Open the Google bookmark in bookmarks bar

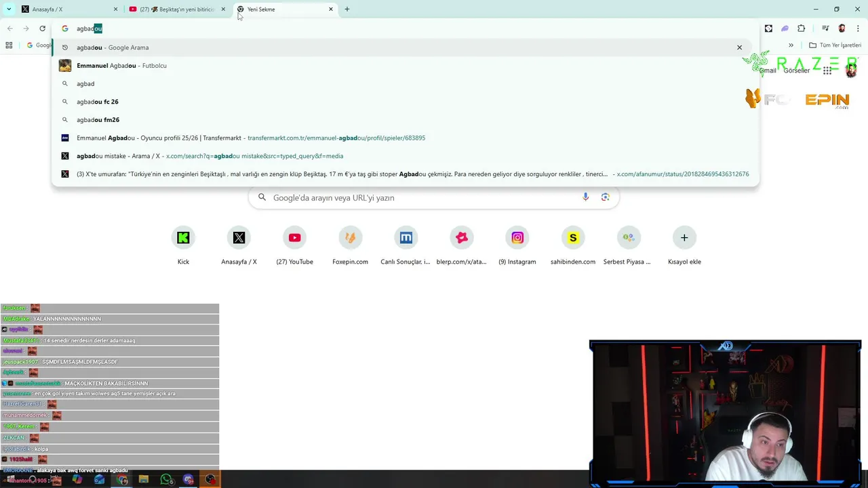[x=38, y=45]
